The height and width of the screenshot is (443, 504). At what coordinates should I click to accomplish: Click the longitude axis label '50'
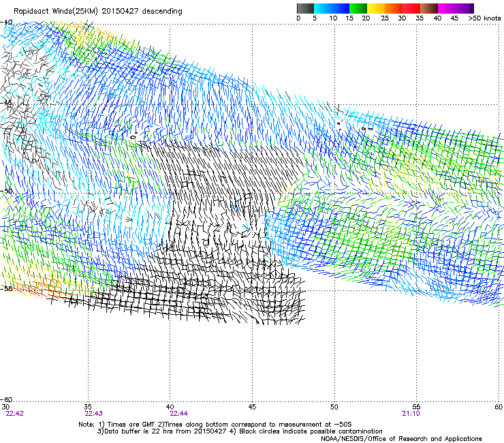334,407
